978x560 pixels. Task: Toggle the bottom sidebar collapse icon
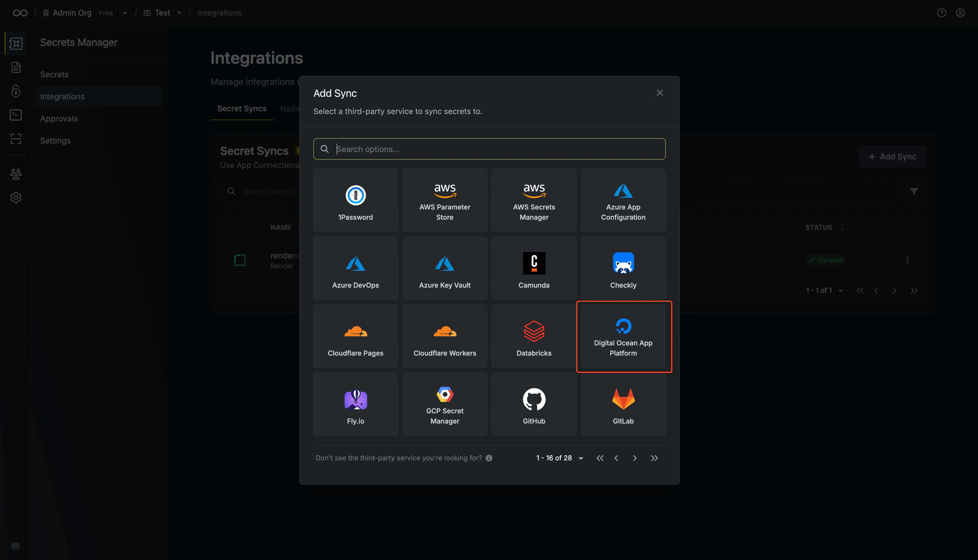click(15, 546)
